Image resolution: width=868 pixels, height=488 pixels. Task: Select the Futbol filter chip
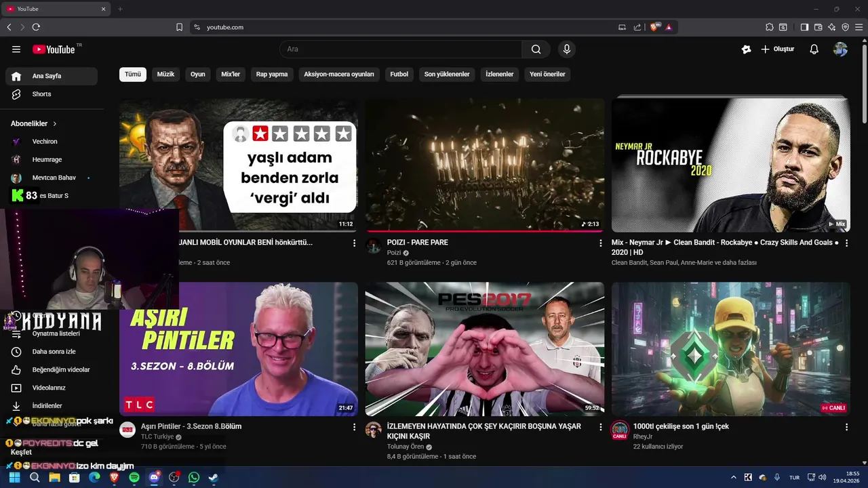click(x=399, y=75)
